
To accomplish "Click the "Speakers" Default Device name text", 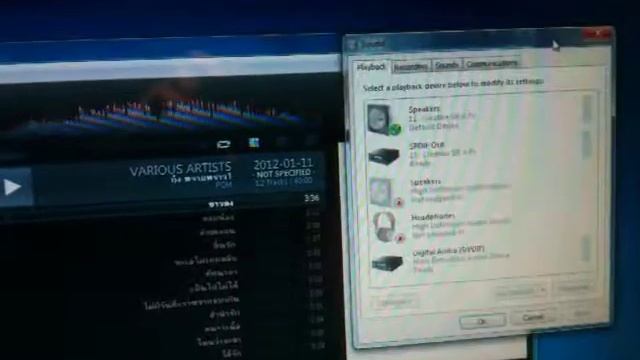I will tap(424, 109).
